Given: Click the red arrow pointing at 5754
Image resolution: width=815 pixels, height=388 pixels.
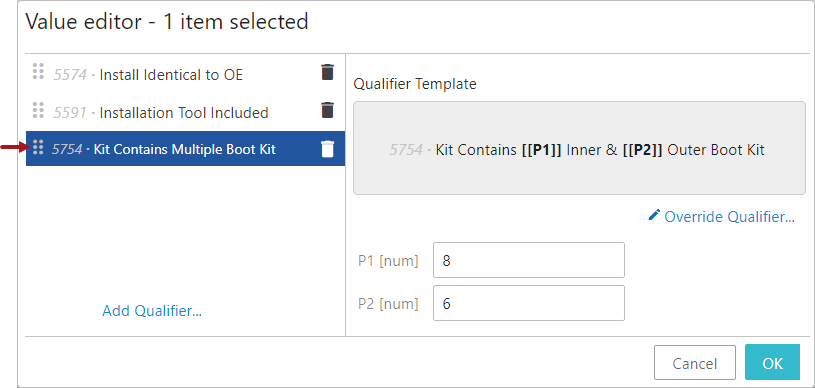Looking at the screenshot, I should click(x=14, y=148).
